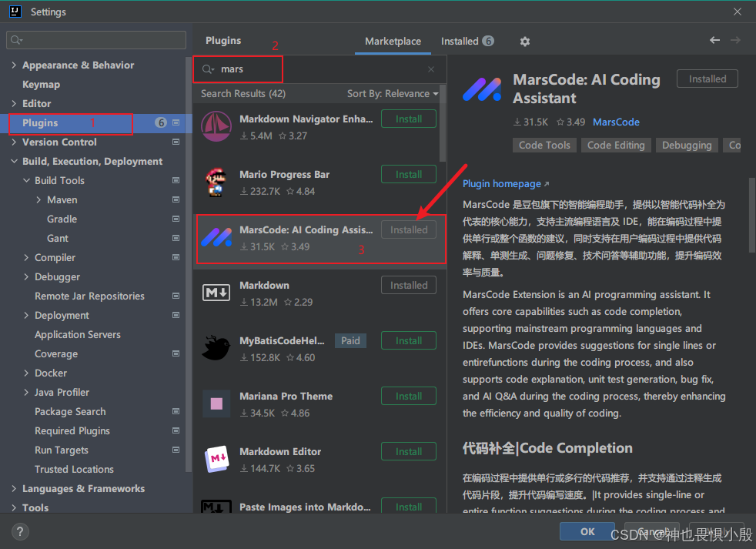Click the Debugging tag
The width and height of the screenshot is (756, 549).
pyautogui.click(x=687, y=146)
